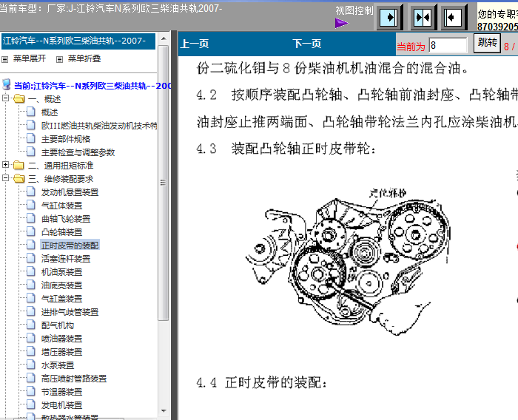Open the 概述 document item
This screenshot has width=518, height=420.
point(50,112)
